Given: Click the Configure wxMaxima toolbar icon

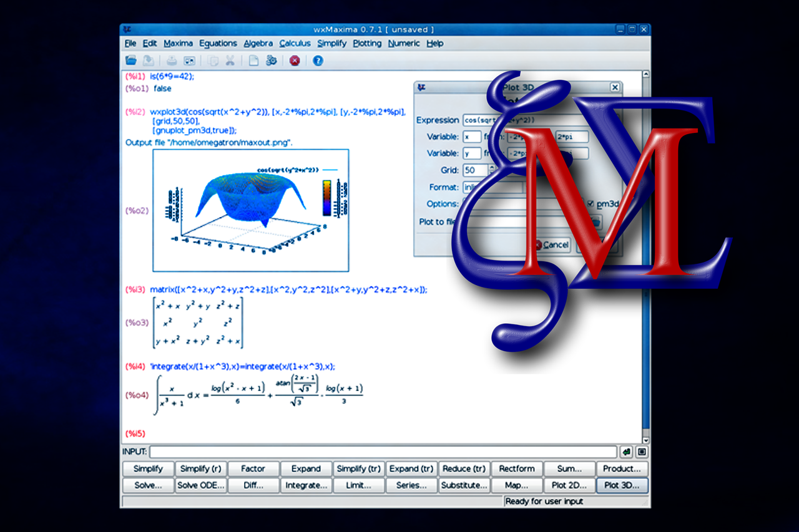Looking at the screenshot, I should point(189,60).
